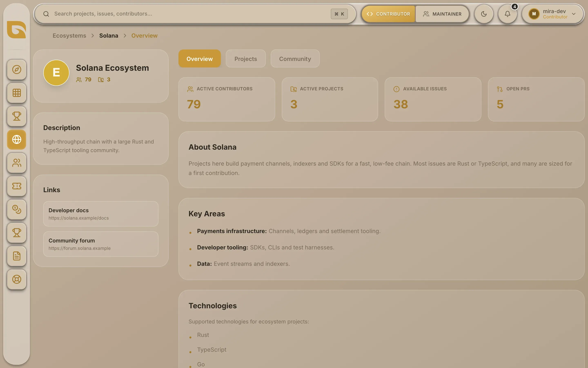This screenshot has width=588, height=368.
Task: Click the 'Developer tooling:' key area
Action: pyautogui.click(x=223, y=247)
